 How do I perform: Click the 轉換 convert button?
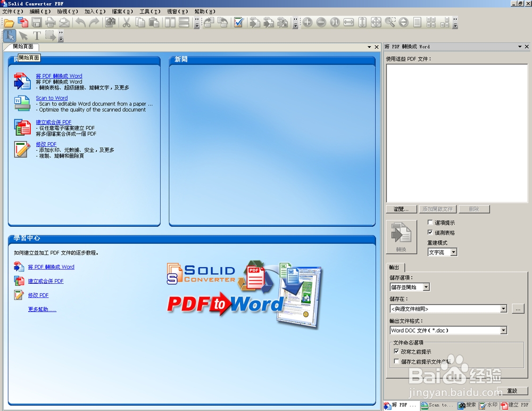pyautogui.click(x=401, y=237)
